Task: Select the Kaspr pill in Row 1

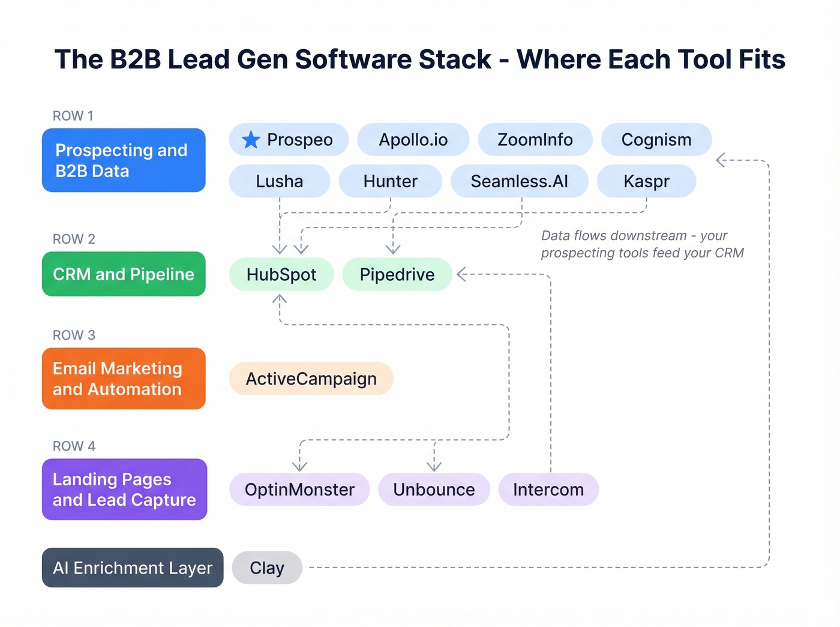Action: click(x=647, y=181)
